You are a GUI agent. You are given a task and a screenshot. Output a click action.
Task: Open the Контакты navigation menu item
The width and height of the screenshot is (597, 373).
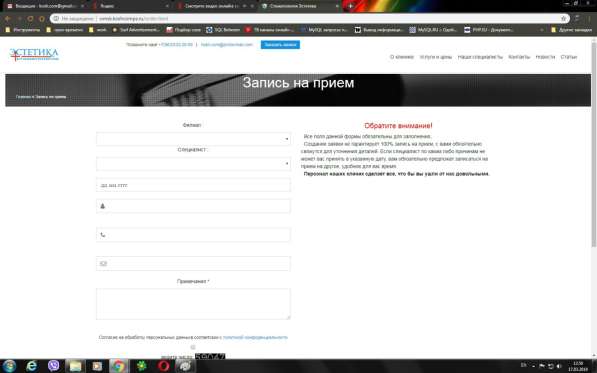click(x=519, y=57)
